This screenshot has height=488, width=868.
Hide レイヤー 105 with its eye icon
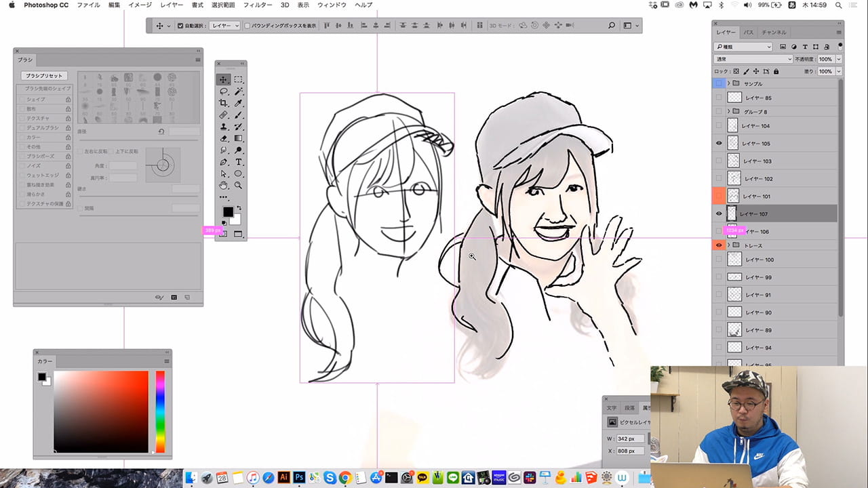pos(719,144)
